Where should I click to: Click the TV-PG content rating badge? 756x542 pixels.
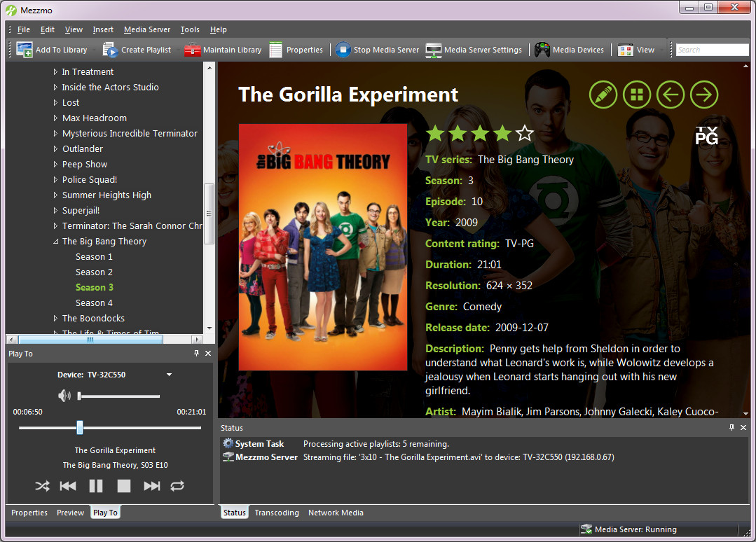coord(706,135)
